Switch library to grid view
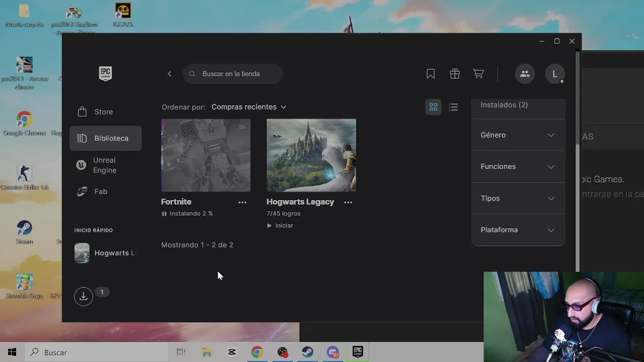This screenshot has height=362, width=644. tap(433, 107)
